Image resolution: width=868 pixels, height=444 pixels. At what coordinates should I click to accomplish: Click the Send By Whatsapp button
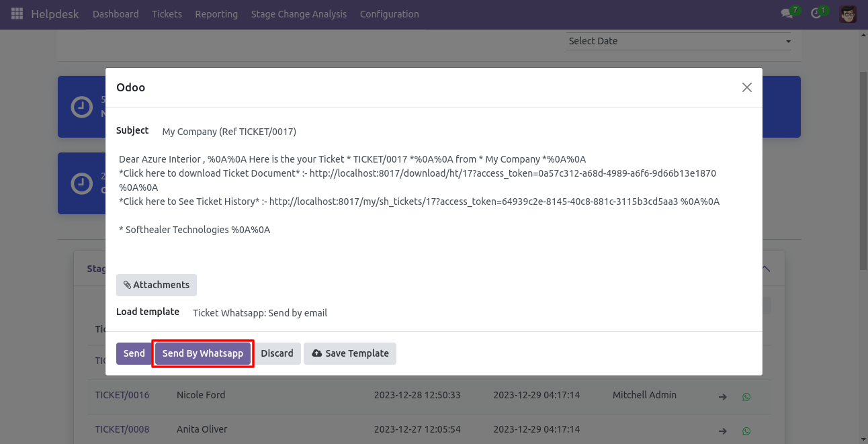[x=203, y=353]
